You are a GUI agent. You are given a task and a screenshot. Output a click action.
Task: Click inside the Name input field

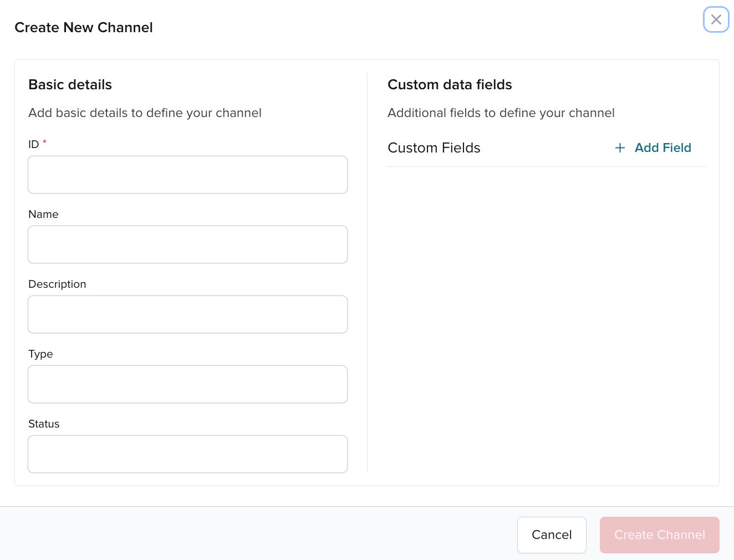pyautogui.click(x=187, y=244)
